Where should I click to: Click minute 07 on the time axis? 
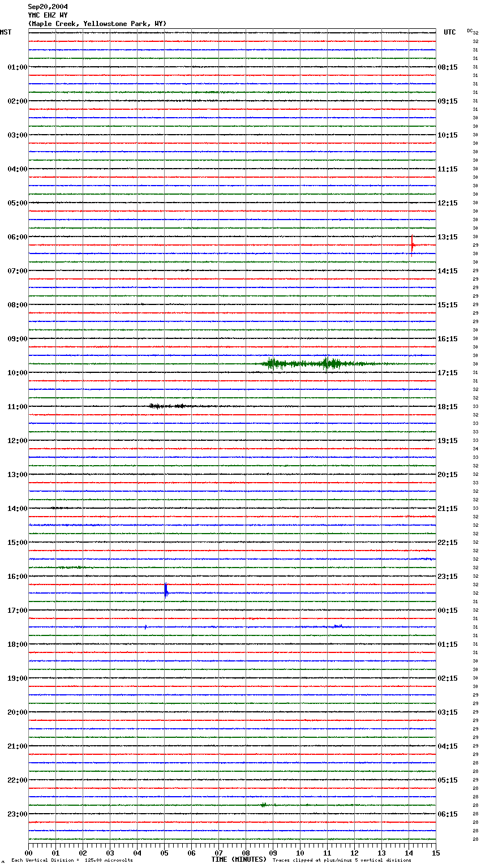[x=218, y=853]
